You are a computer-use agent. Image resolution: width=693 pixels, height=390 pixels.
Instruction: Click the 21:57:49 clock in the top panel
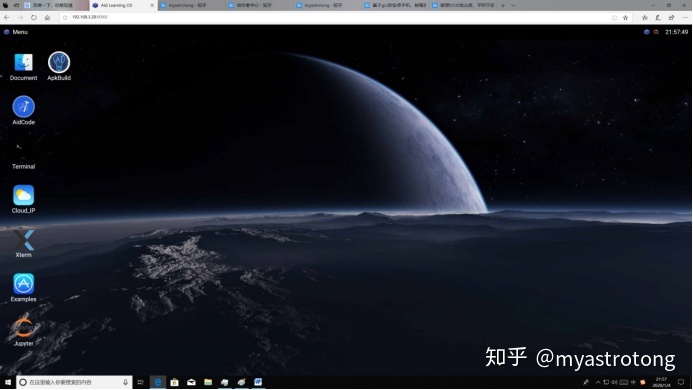676,32
